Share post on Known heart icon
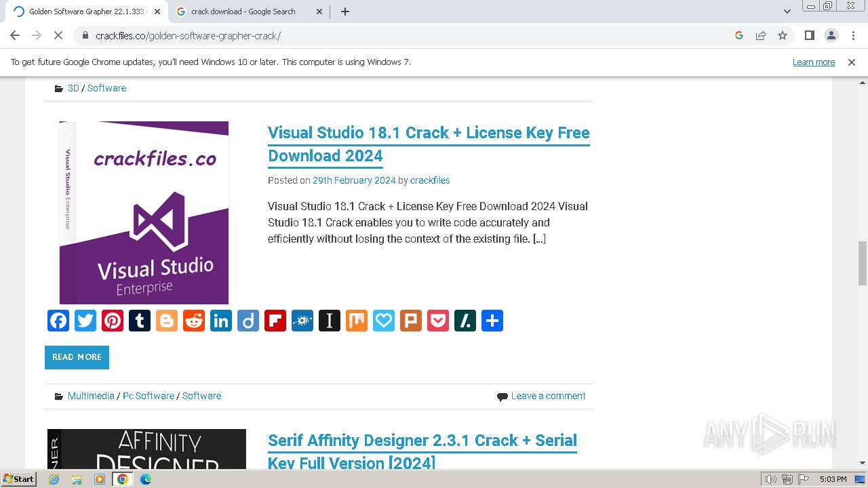 tap(384, 321)
